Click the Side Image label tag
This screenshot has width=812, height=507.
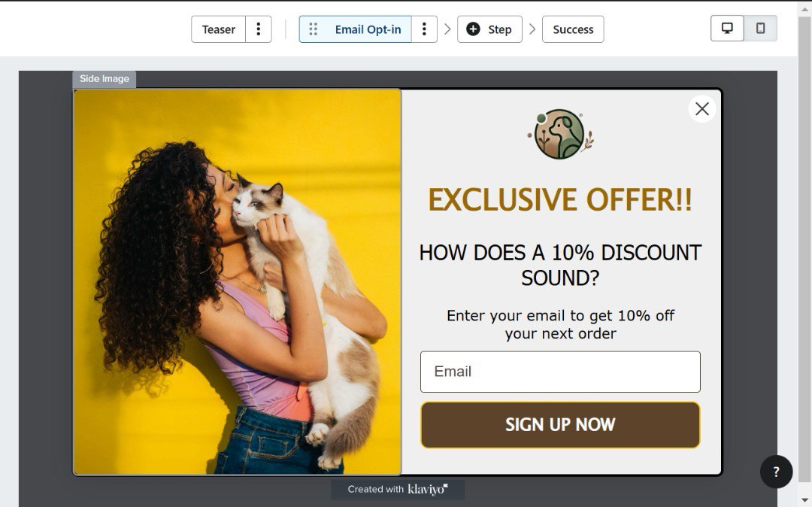point(104,79)
